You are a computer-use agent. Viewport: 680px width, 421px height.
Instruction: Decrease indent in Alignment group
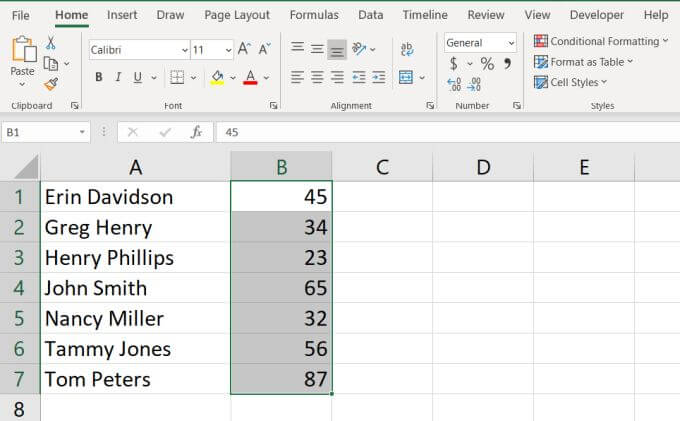[x=359, y=77]
